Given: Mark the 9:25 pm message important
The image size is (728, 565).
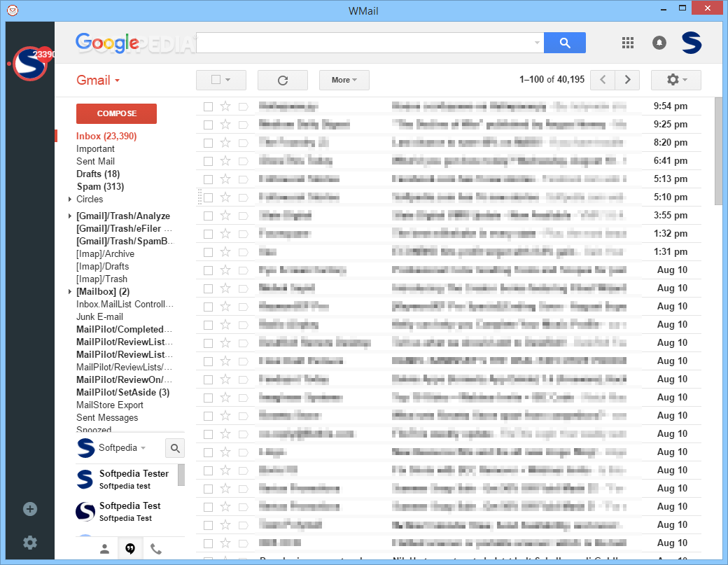Looking at the screenshot, I should [x=244, y=125].
